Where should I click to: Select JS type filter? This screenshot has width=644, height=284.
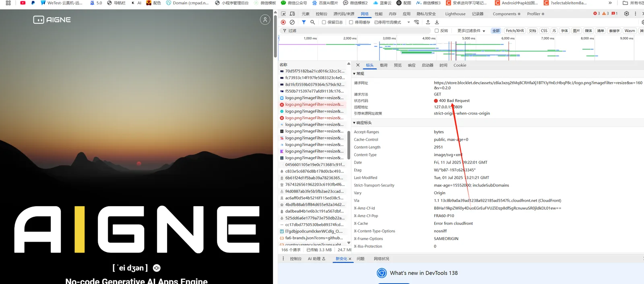click(x=554, y=31)
